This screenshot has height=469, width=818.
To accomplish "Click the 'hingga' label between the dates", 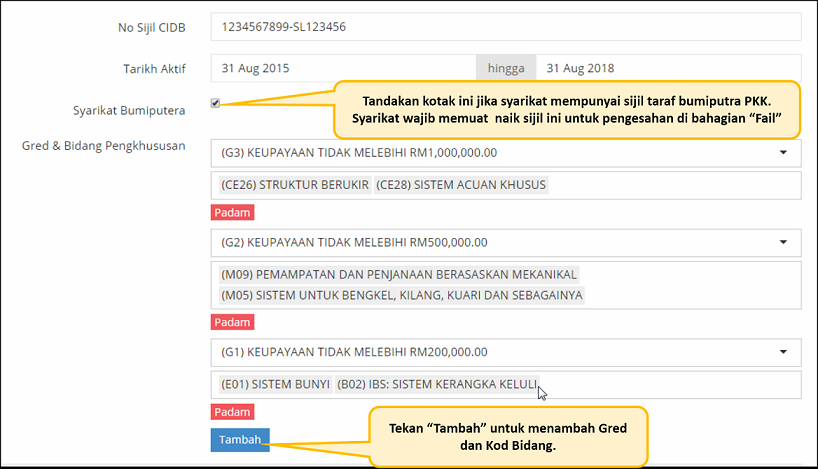I will tap(505, 68).
